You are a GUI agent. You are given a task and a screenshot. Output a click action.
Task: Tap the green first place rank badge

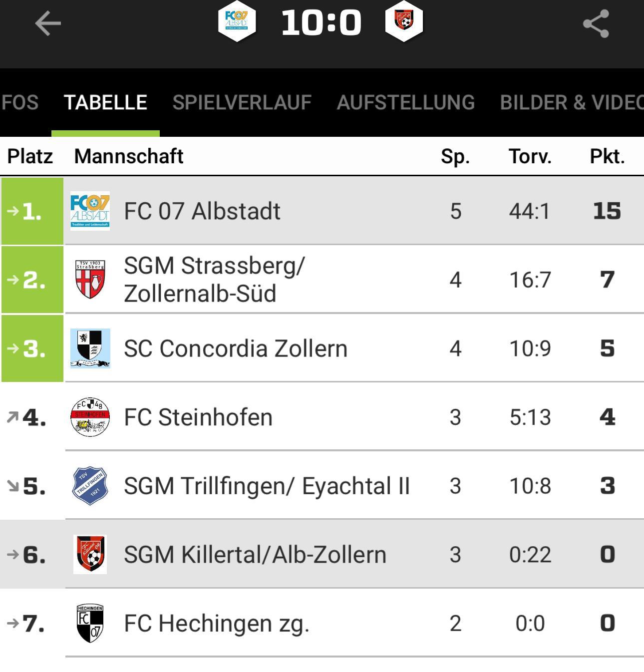(32, 211)
